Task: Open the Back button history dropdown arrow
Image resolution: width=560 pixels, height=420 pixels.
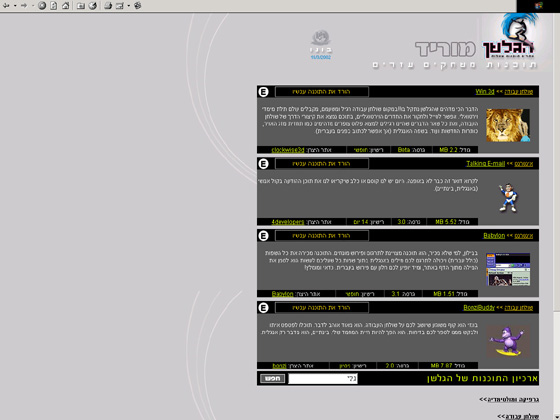Action: (x=15, y=5)
